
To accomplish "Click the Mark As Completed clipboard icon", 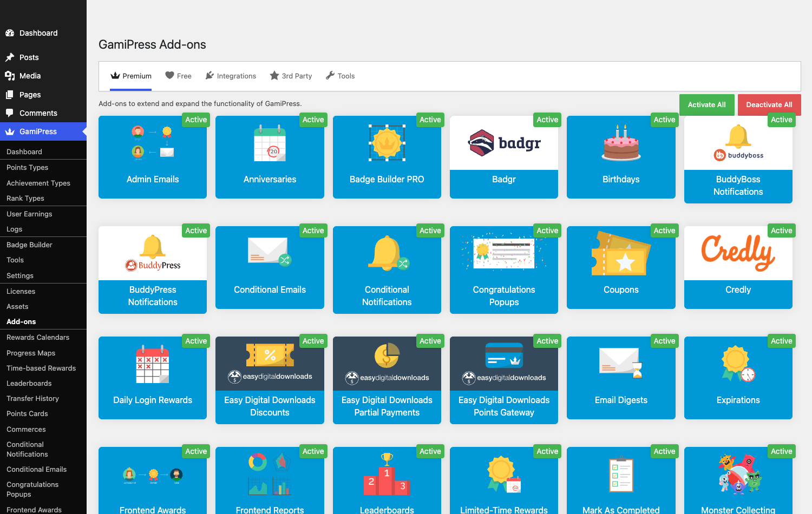I will (621, 474).
